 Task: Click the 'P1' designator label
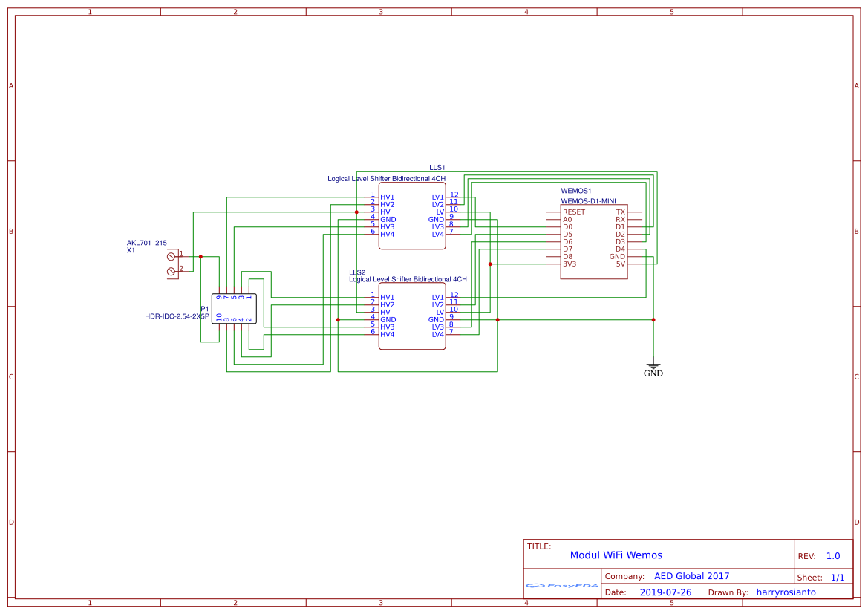click(x=205, y=310)
